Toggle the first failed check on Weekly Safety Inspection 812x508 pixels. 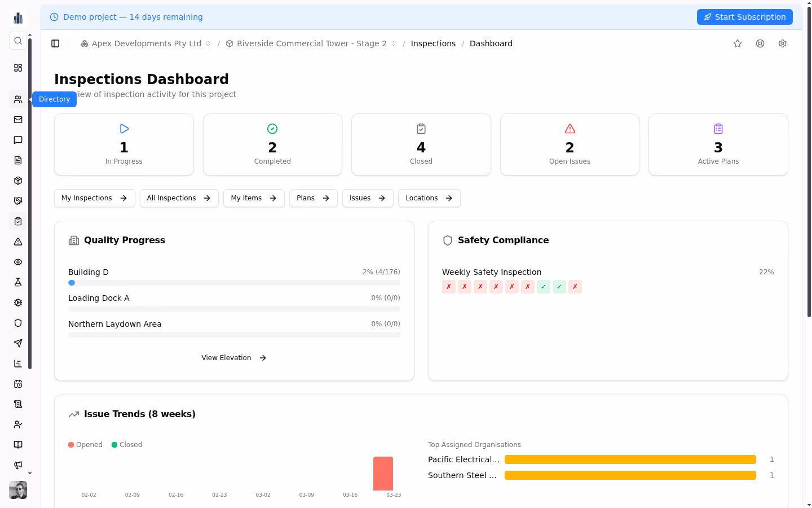point(448,287)
